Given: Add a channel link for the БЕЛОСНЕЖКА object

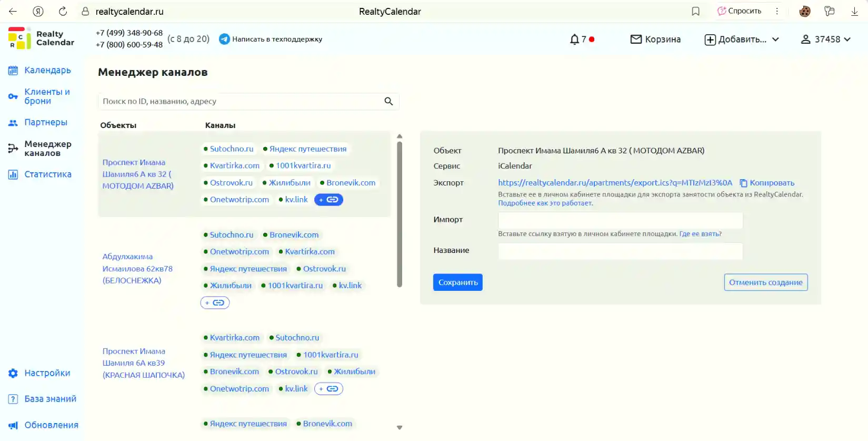Looking at the screenshot, I should click(215, 302).
